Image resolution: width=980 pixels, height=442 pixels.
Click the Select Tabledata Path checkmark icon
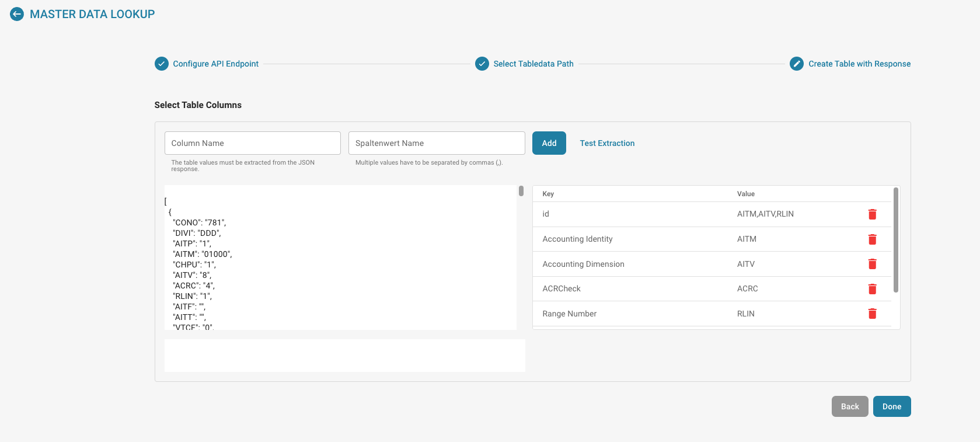[x=482, y=64]
